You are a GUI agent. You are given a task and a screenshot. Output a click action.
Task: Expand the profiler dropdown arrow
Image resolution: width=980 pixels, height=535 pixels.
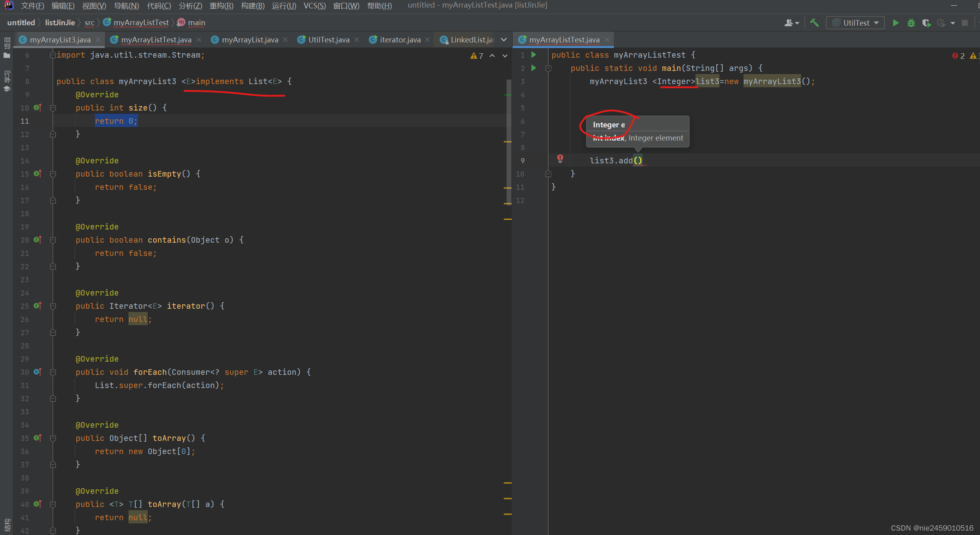(953, 23)
